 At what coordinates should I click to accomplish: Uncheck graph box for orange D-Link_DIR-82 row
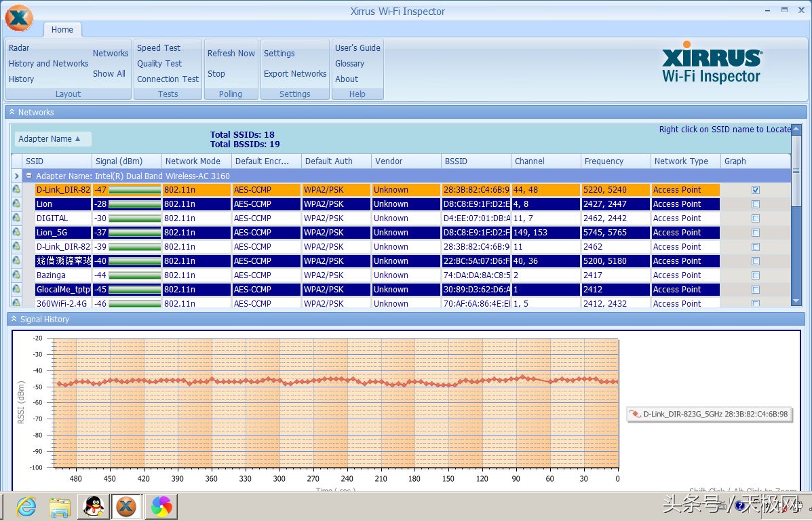click(756, 190)
